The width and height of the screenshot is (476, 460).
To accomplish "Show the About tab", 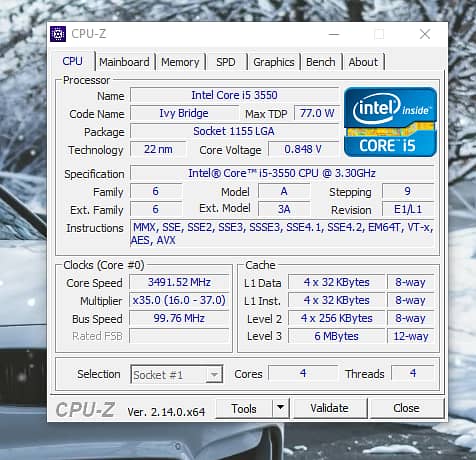I will 363,62.
